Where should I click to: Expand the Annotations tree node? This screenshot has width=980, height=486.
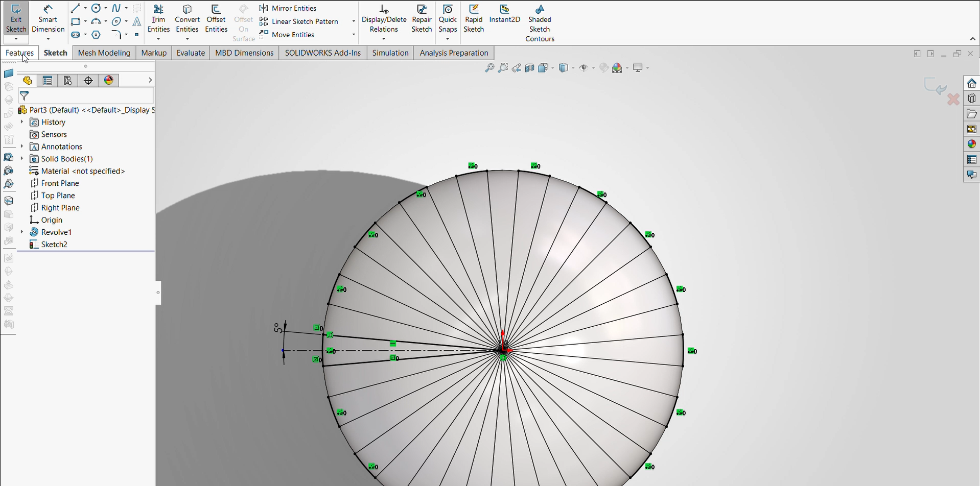tap(22, 147)
